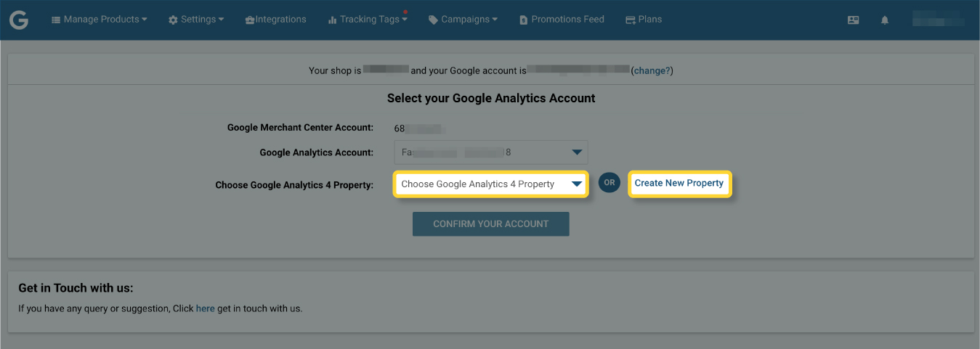This screenshot has height=349, width=980.
Task: Click Create New Property
Action: click(679, 183)
